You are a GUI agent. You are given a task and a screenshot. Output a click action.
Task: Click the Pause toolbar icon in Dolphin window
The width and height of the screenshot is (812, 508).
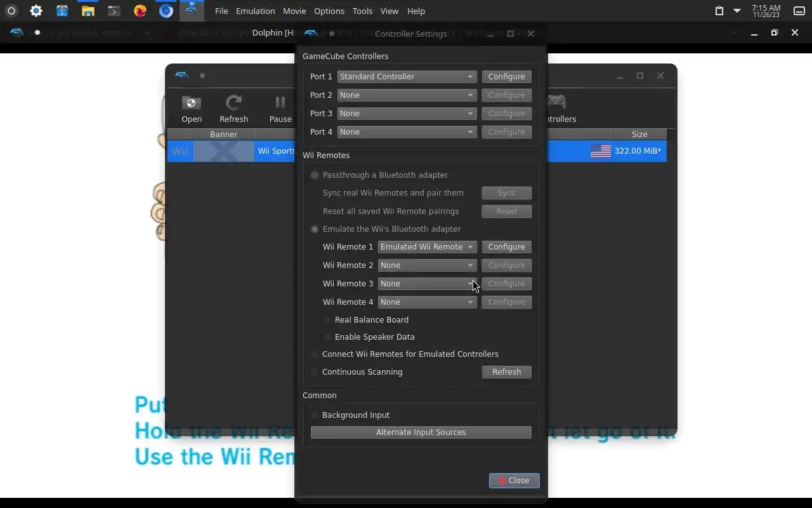(280, 109)
